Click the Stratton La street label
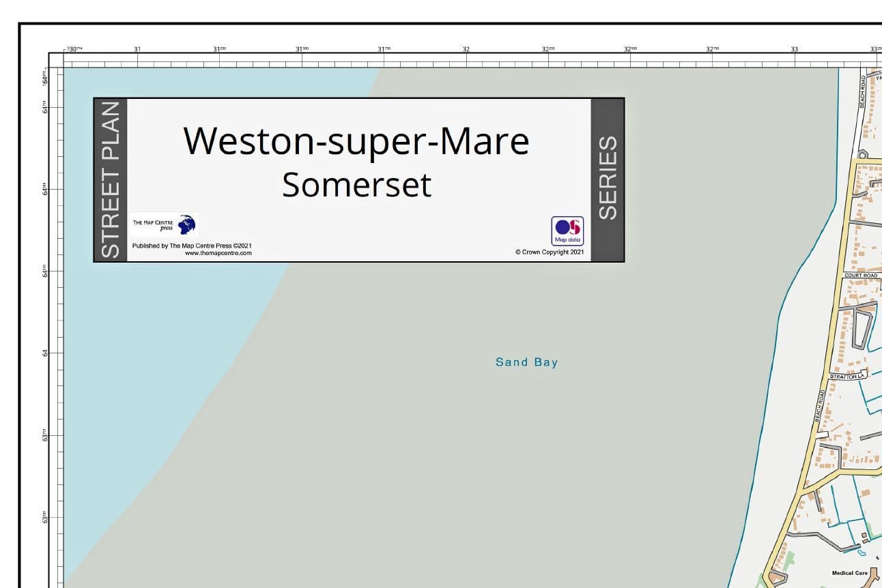Viewport: 882px width, 588px height. pos(847,374)
